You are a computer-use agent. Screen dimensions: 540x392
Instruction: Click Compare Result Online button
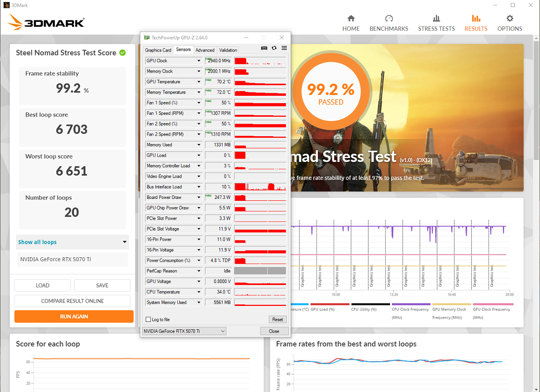pos(73,301)
